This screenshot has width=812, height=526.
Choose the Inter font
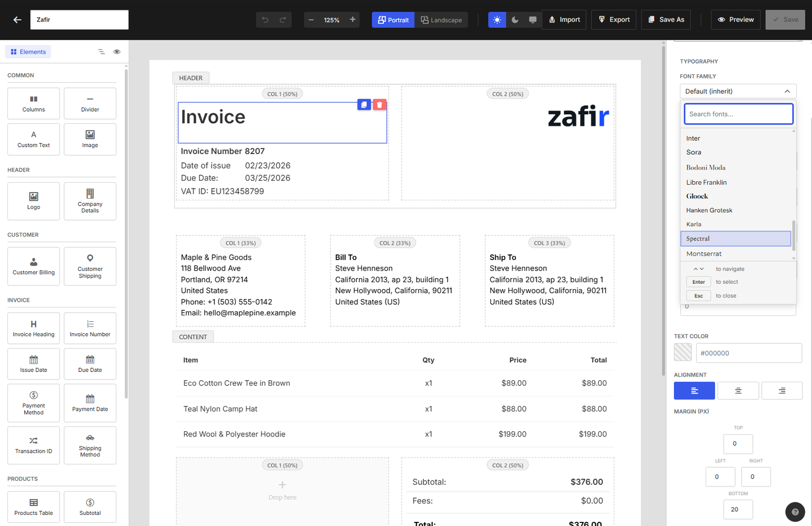tap(736, 138)
